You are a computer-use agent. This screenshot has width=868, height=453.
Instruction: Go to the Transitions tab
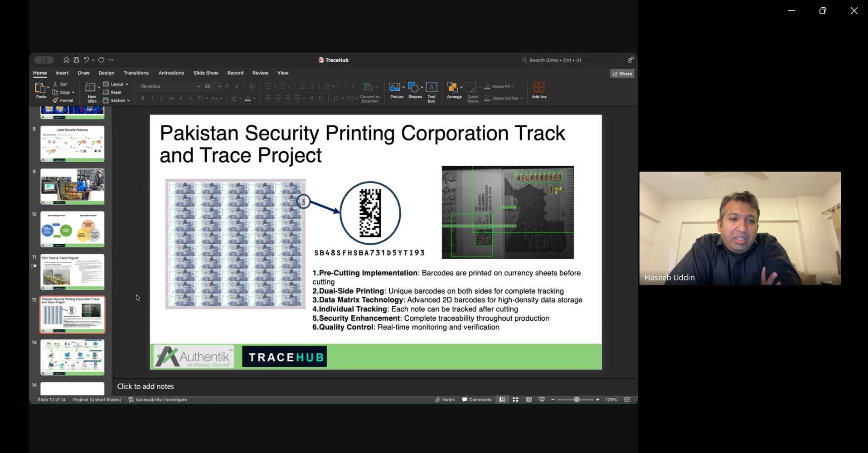coord(136,73)
